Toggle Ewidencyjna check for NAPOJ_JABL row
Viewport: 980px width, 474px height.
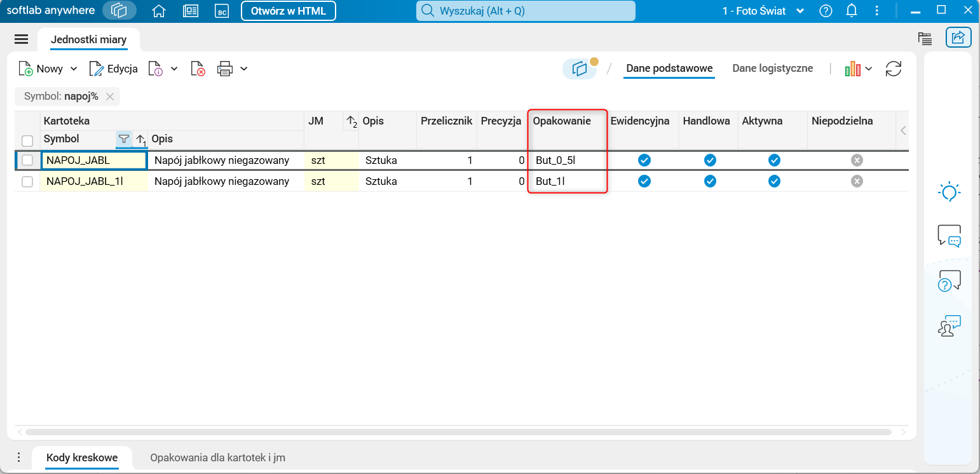click(644, 160)
